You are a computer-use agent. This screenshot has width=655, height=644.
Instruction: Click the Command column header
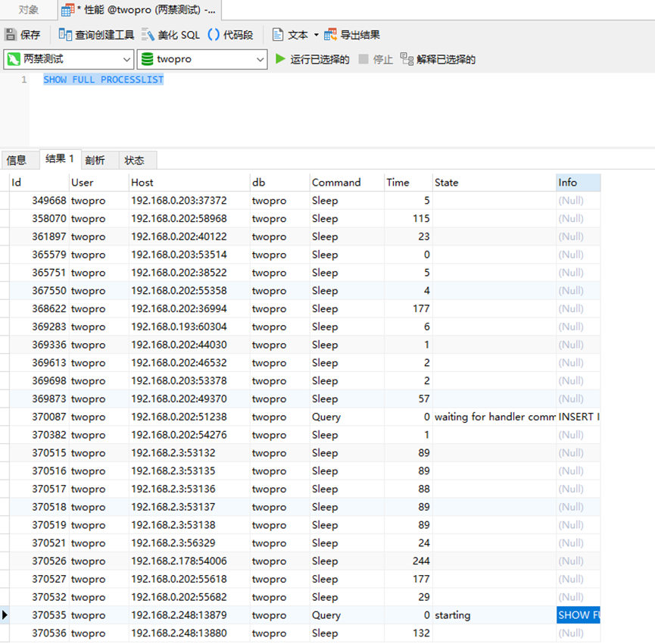(347, 183)
